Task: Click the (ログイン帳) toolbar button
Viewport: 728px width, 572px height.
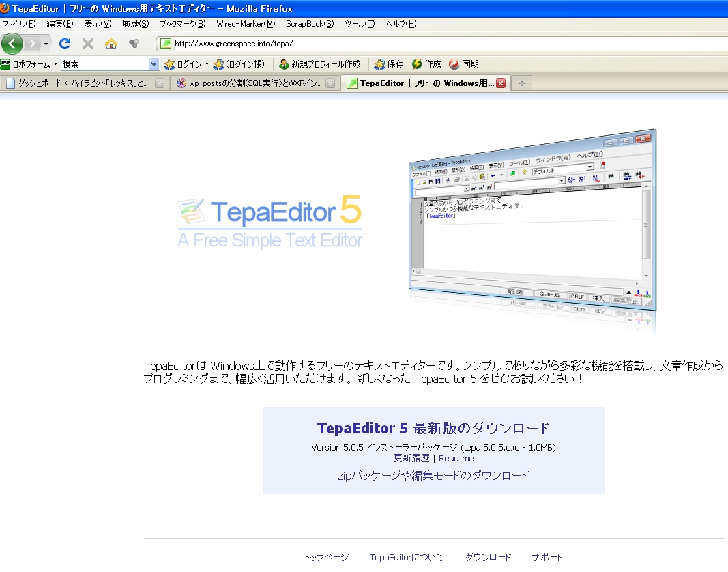Action: point(239,64)
